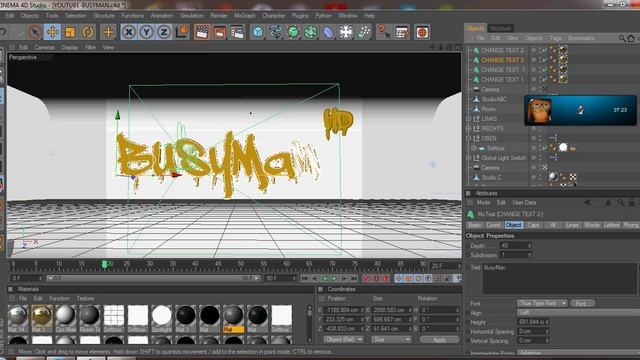
Task: Click the Depth value field
Action: pyautogui.click(x=516, y=246)
